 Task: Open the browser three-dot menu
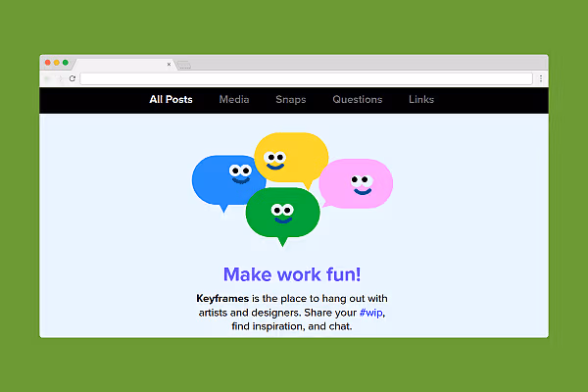point(540,78)
